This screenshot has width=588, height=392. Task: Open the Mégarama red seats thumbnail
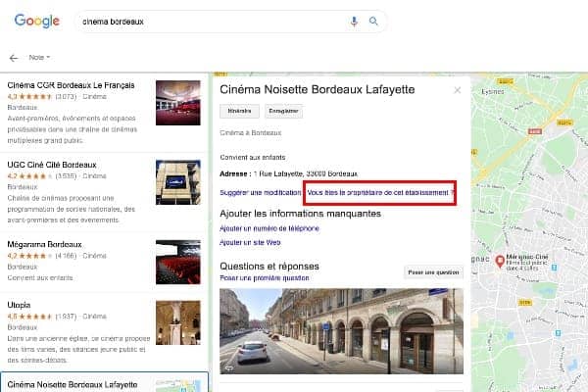pyautogui.click(x=178, y=262)
